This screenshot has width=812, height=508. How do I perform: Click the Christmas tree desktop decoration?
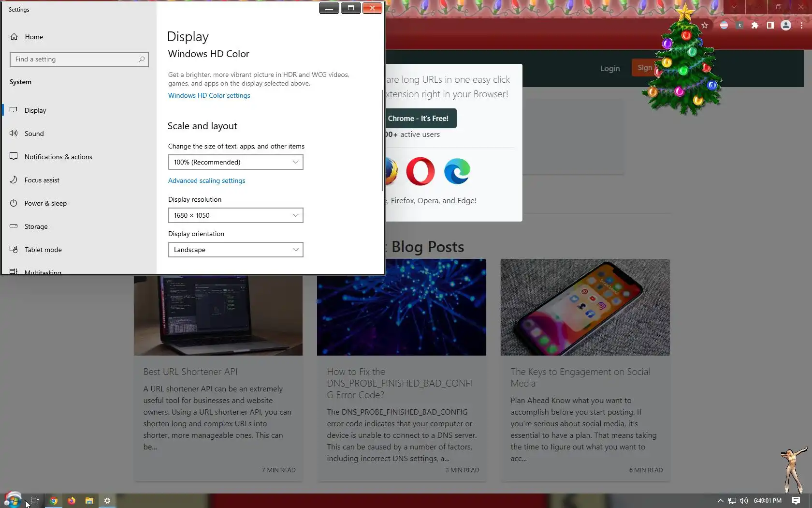[684, 60]
